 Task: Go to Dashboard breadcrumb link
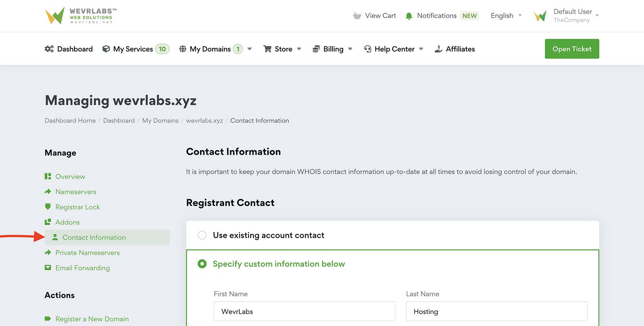coord(119,120)
